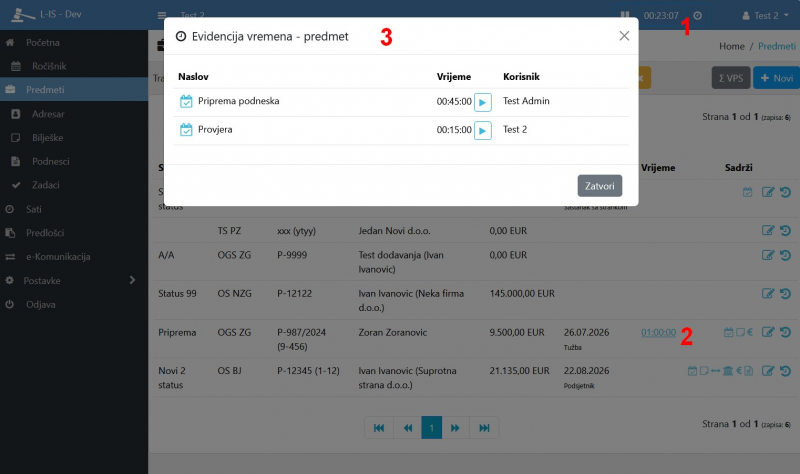Open Ročišnik in the sidebar

74,66
